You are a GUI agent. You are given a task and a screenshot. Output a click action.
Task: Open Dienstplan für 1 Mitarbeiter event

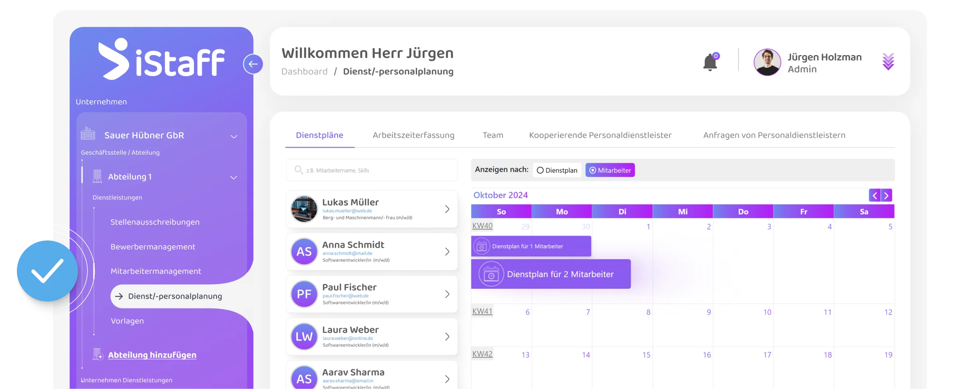coord(531,246)
